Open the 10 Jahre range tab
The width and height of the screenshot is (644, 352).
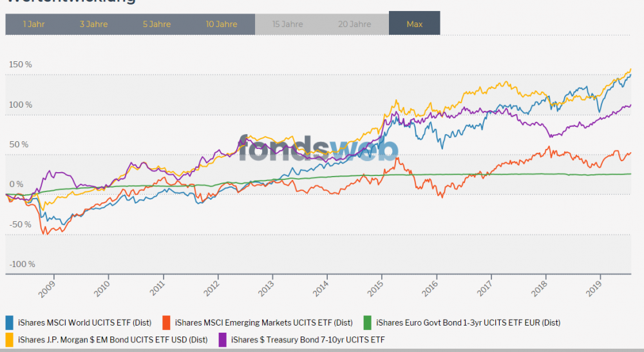pyautogui.click(x=222, y=24)
